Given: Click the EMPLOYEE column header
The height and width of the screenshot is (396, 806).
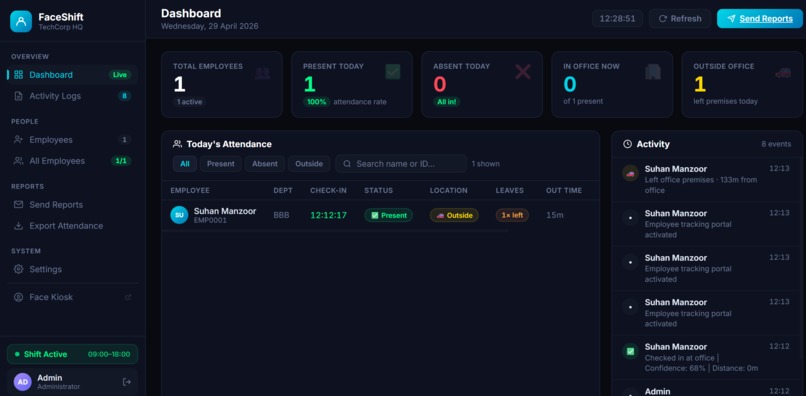Looking at the screenshot, I should 190,190.
